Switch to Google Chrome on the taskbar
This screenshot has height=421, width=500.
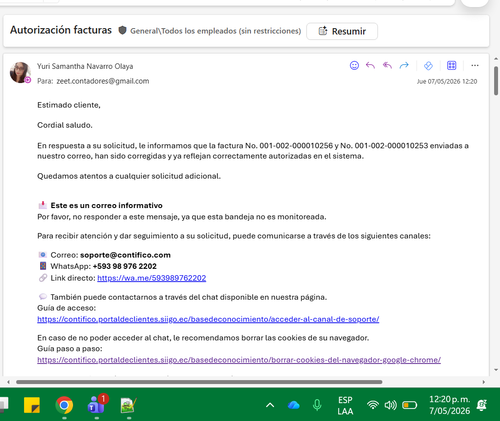[x=64, y=405]
